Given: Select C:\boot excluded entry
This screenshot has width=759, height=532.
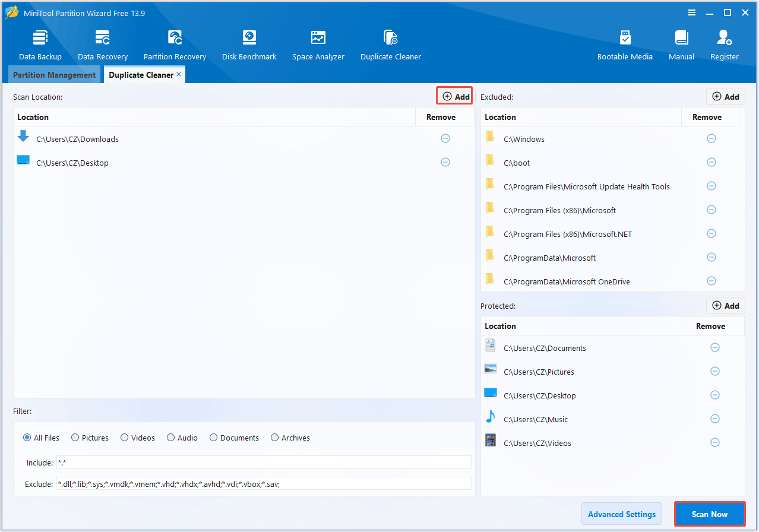Looking at the screenshot, I should click(x=611, y=163).
